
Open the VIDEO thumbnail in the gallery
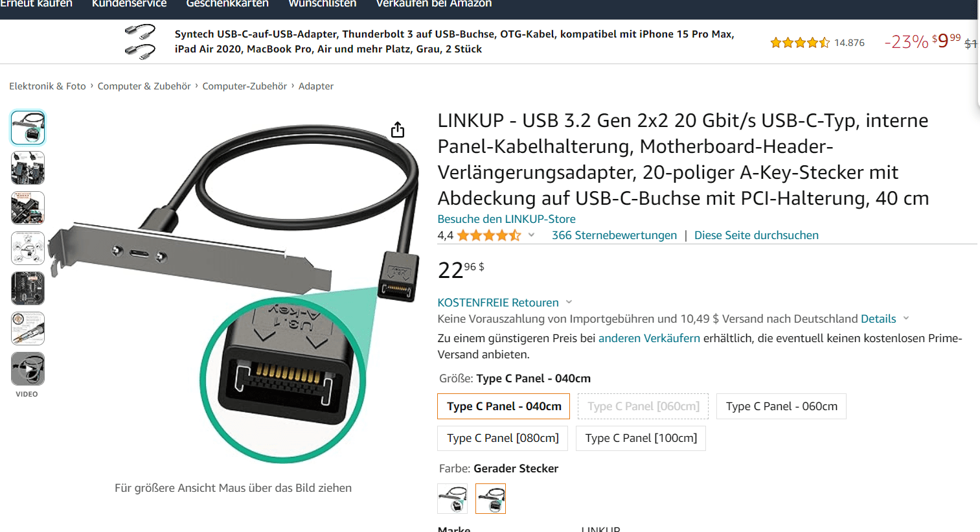coord(28,369)
